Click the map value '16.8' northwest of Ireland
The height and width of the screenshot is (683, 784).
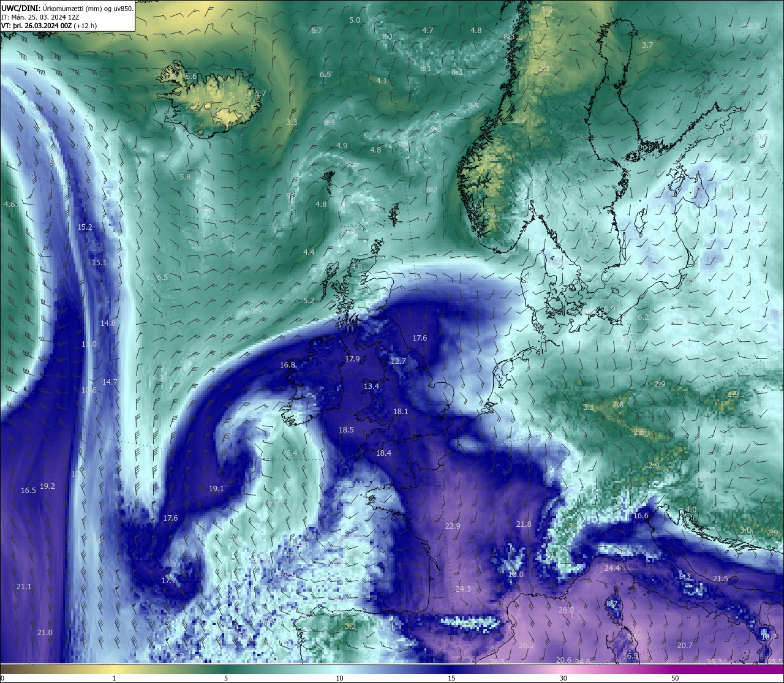tap(287, 364)
